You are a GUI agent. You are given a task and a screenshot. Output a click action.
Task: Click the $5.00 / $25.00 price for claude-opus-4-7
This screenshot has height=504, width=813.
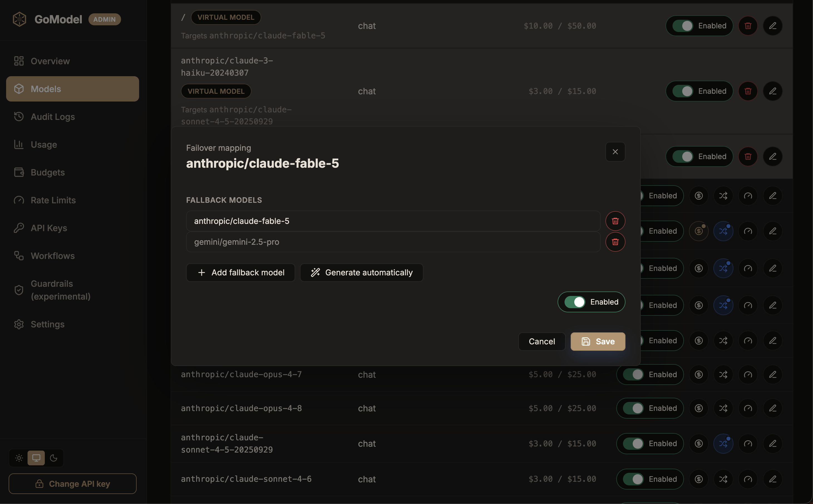tap(562, 374)
